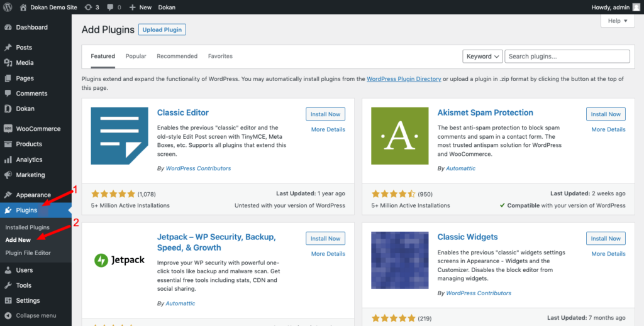Image resolution: width=644 pixels, height=326 pixels.
Task: Click the WooCommerce icon in the sidebar
Action: coord(8,129)
